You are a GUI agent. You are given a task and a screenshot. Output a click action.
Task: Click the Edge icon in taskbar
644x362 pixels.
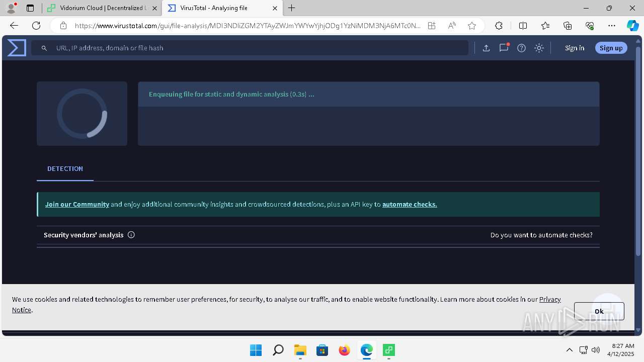tap(366, 350)
